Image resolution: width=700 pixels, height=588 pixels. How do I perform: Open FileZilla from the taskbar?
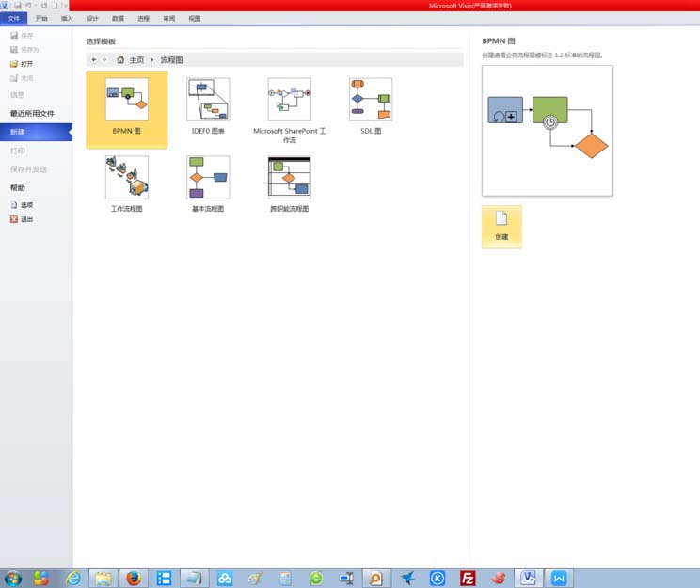[468, 579]
